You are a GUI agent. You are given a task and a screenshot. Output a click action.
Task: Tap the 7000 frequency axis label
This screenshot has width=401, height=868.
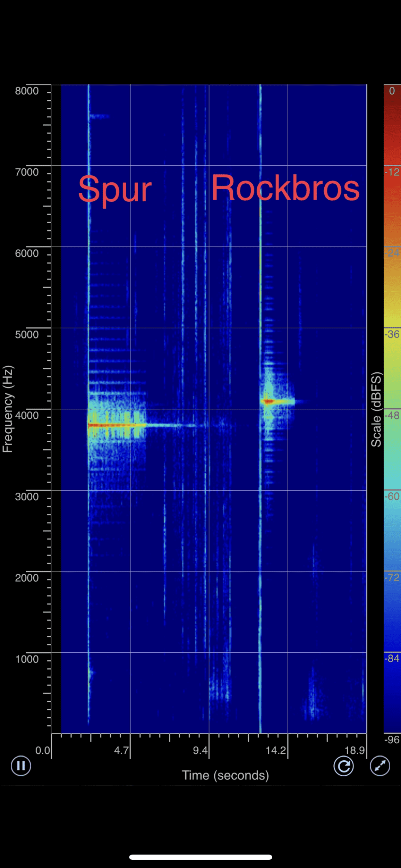[x=27, y=172]
